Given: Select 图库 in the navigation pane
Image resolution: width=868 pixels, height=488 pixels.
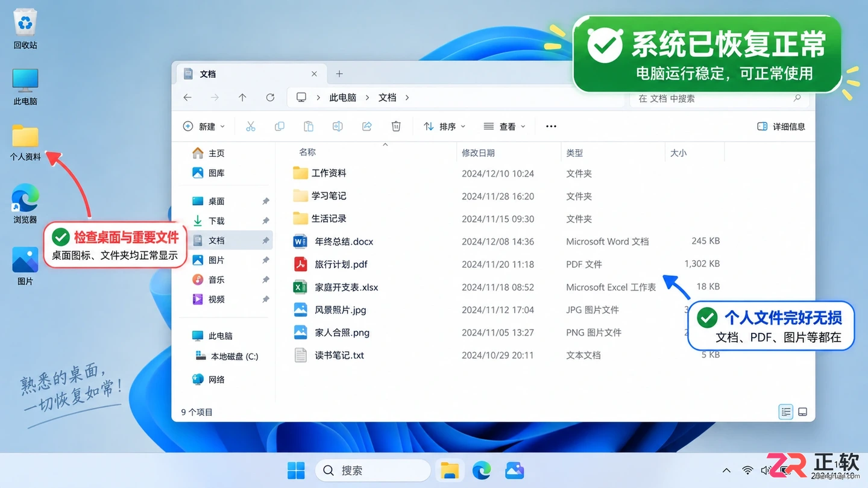Looking at the screenshot, I should [208, 173].
